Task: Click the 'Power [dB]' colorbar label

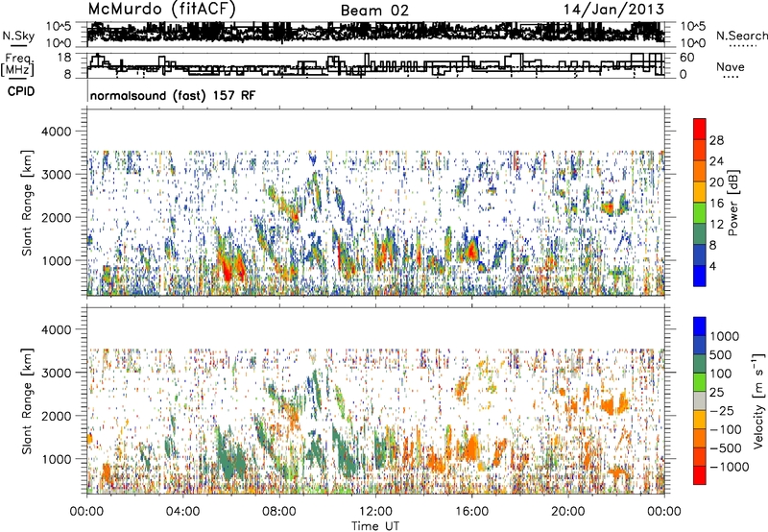Action: coord(732,203)
